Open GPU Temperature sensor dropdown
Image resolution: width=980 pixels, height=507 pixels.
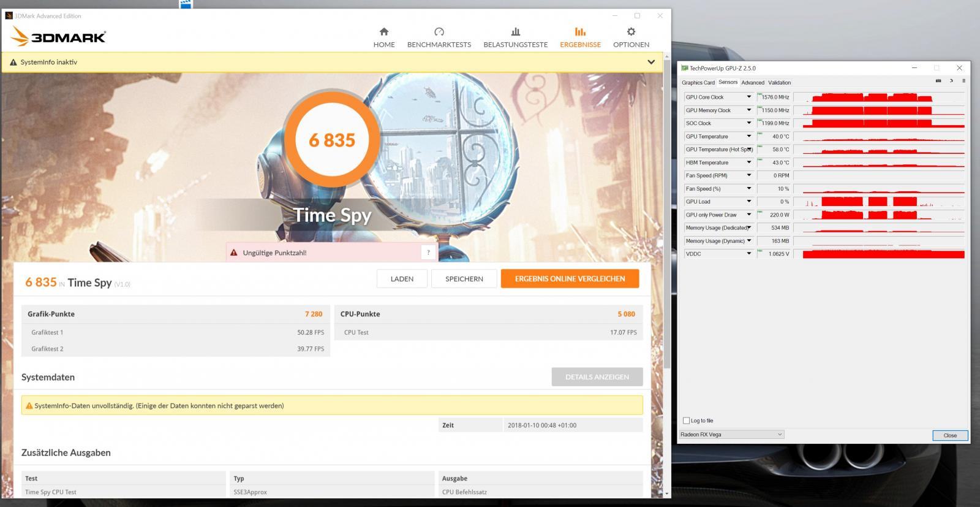point(748,136)
